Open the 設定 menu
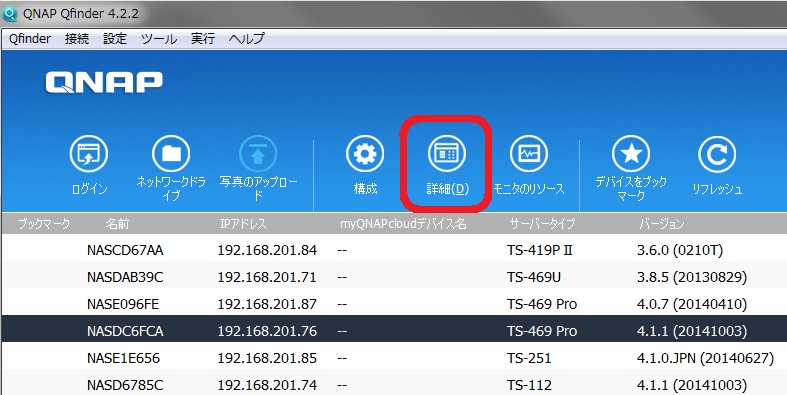787x395 pixels. (115, 39)
